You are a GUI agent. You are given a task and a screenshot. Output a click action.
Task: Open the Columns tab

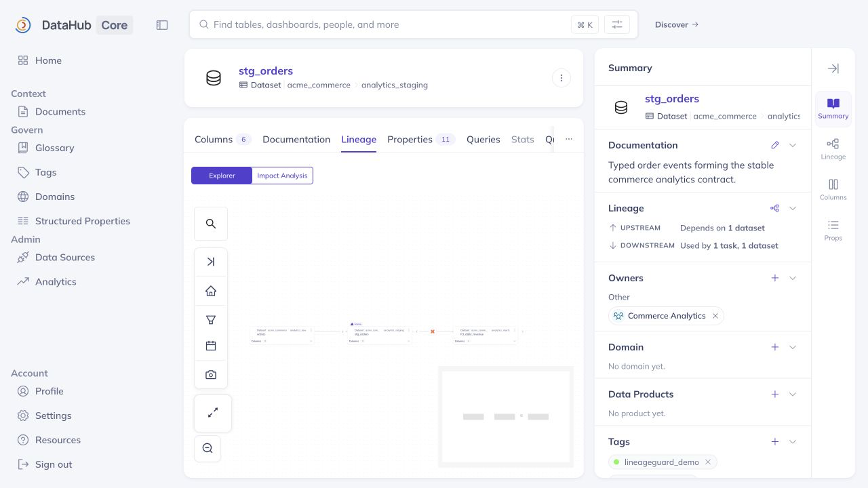coord(223,140)
